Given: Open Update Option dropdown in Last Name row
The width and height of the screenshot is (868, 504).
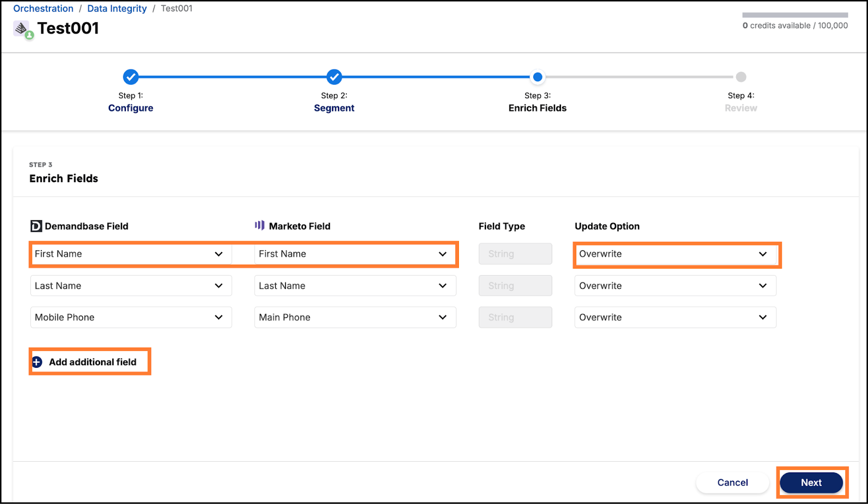Looking at the screenshot, I should click(675, 286).
